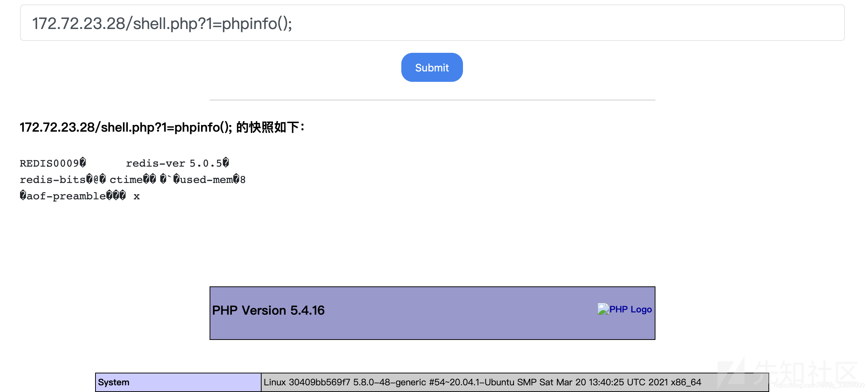868x392 pixels.
Task: Click the redis-ver 5.0.5 text
Action: (x=177, y=163)
